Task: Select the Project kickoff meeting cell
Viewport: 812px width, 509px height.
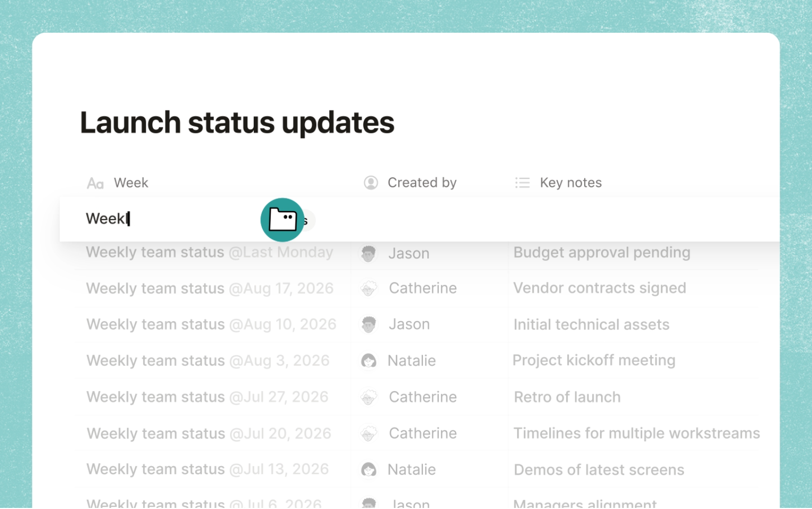Action: [x=594, y=361]
